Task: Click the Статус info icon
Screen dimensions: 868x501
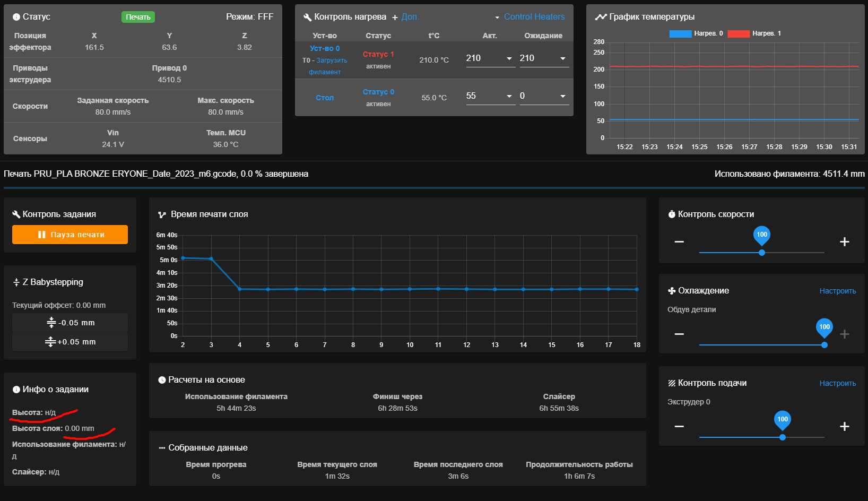Action: (x=16, y=17)
